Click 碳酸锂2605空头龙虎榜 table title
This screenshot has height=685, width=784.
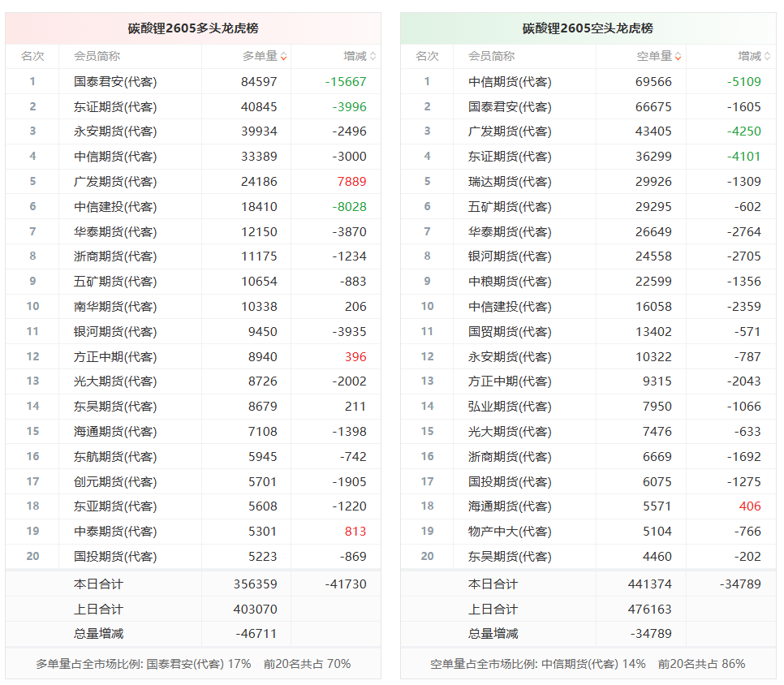coord(588,28)
